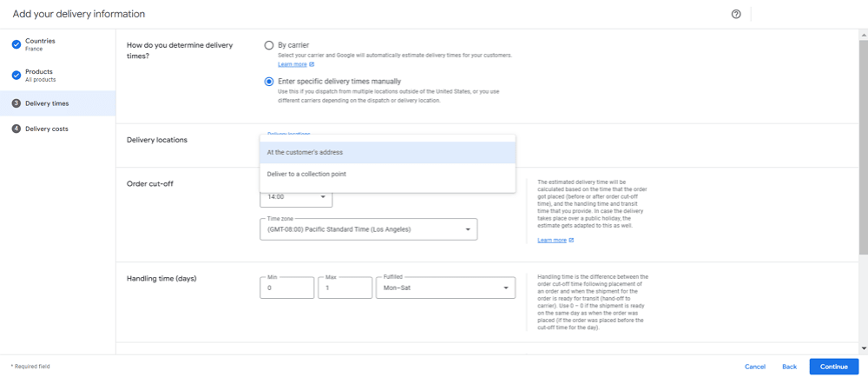Image resolution: width=868 pixels, height=377 pixels.
Task: Select the By carrier radio button
Action: pyautogui.click(x=269, y=45)
